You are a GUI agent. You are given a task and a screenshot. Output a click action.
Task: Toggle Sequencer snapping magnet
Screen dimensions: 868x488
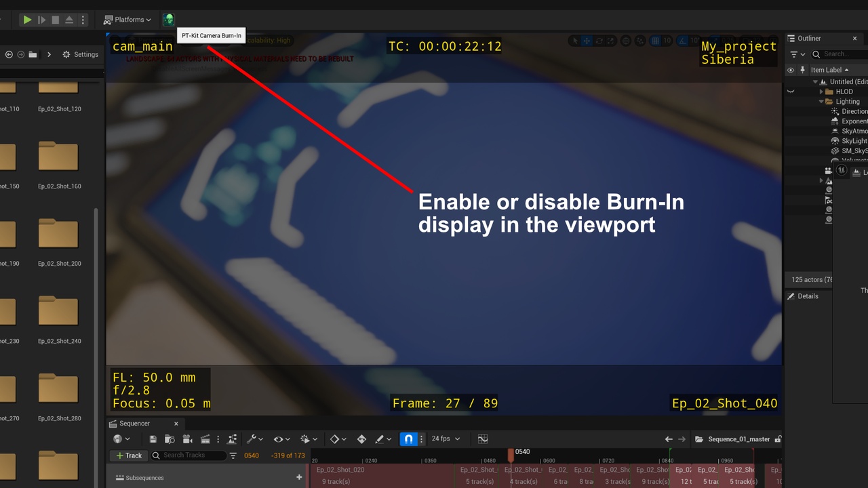[x=408, y=439]
